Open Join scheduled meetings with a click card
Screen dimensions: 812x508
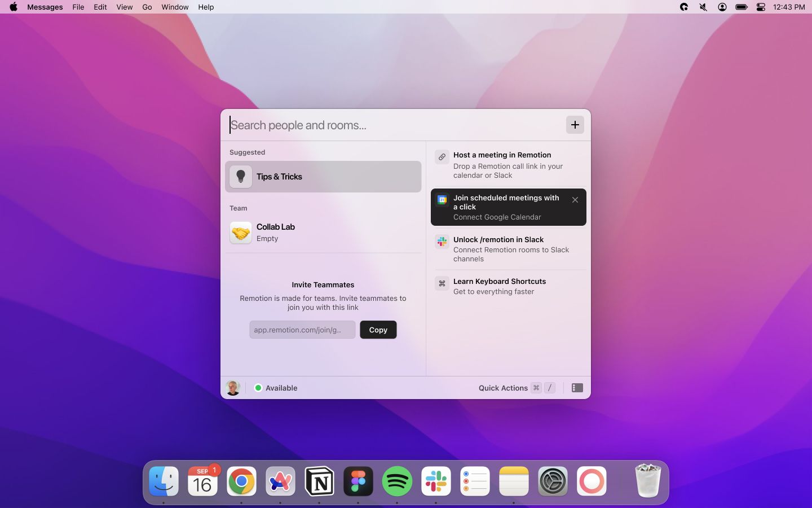[509, 207]
